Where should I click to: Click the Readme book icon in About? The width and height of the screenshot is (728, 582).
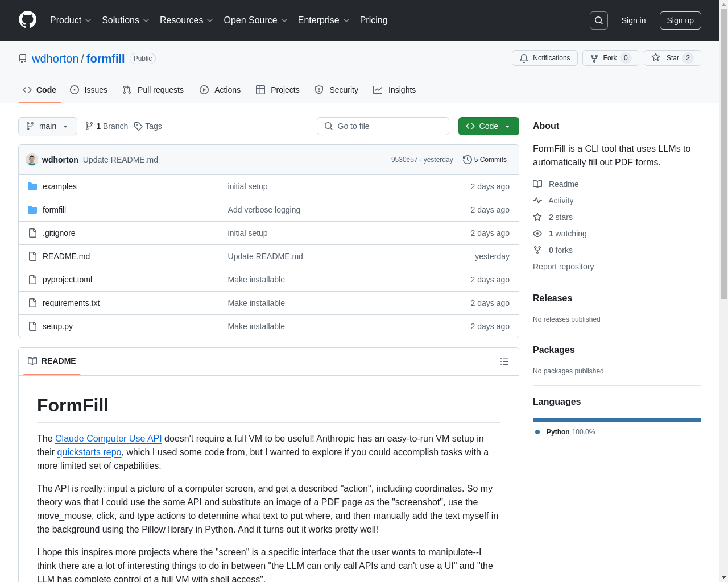537,184
